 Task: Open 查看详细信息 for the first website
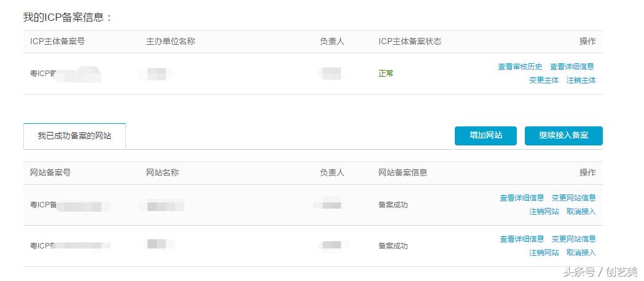click(x=522, y=198)
